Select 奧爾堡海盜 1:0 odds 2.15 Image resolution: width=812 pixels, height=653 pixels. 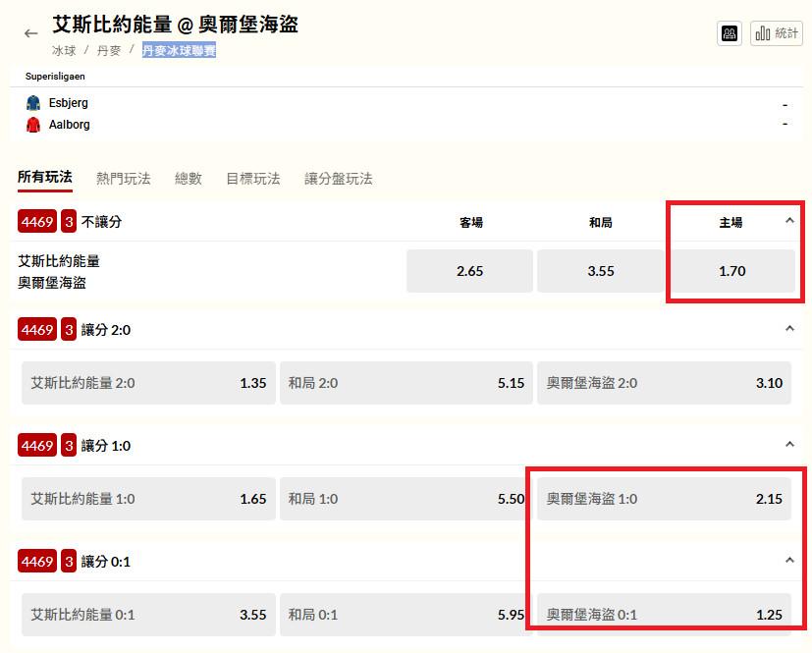tap(665, 499)
